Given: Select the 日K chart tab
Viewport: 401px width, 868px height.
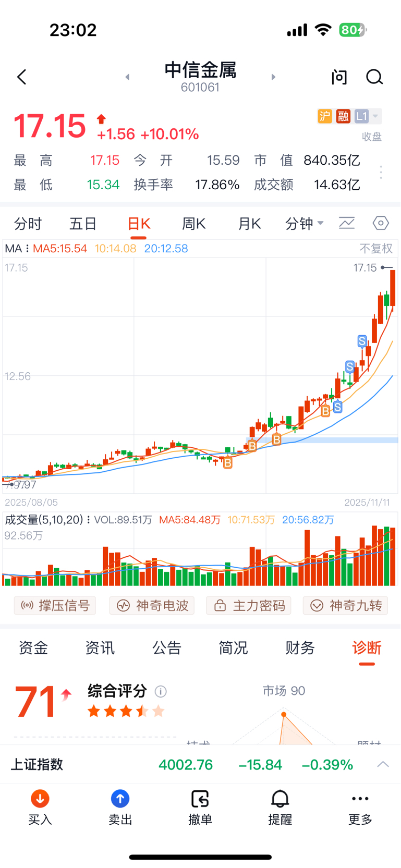Looking at the screenshot, I should coord(139,224).
